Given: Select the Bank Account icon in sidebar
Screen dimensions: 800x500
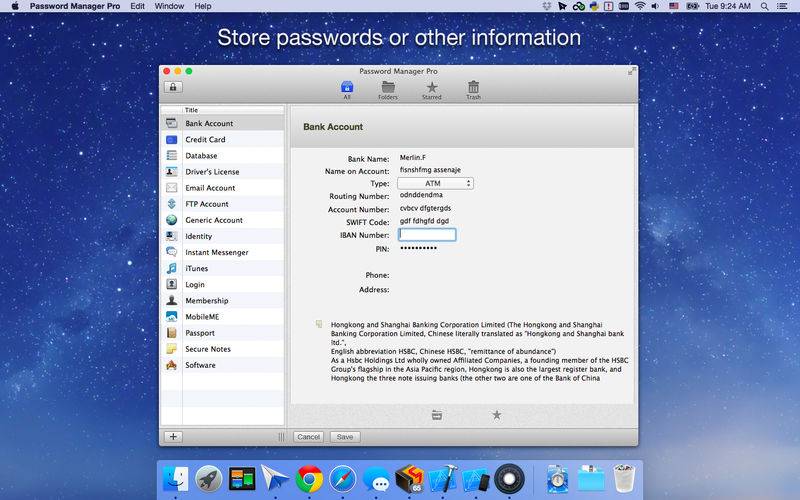Looking at the screenshot, I should (x=171, y=123).
